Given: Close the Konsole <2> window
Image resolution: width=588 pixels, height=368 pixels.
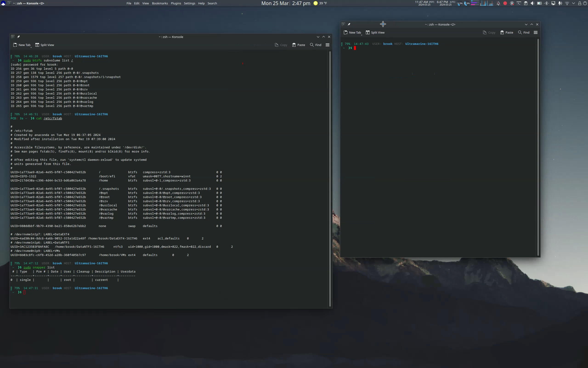Looking at the screenshot, I should tap(537, 24).
